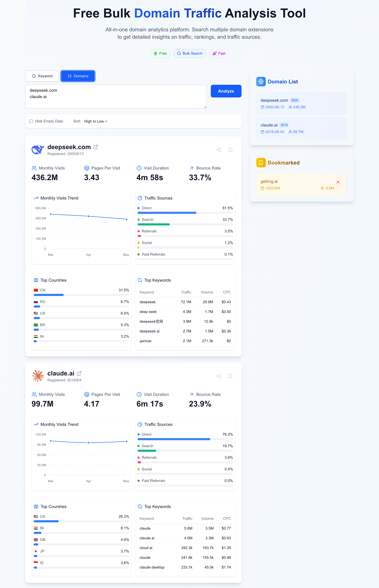379x588 pixels.
Task: Bookmark the claude.ai card
Action: [x=230, y=376]
